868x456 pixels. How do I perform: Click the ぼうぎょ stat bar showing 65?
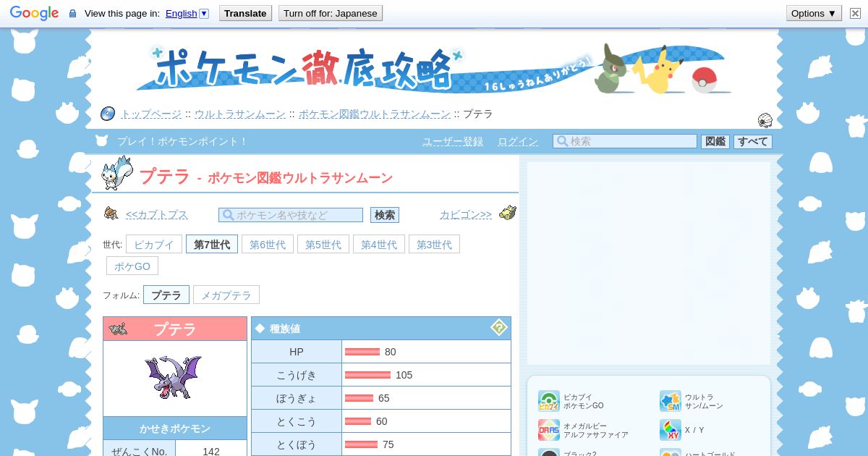pos(359,398)
